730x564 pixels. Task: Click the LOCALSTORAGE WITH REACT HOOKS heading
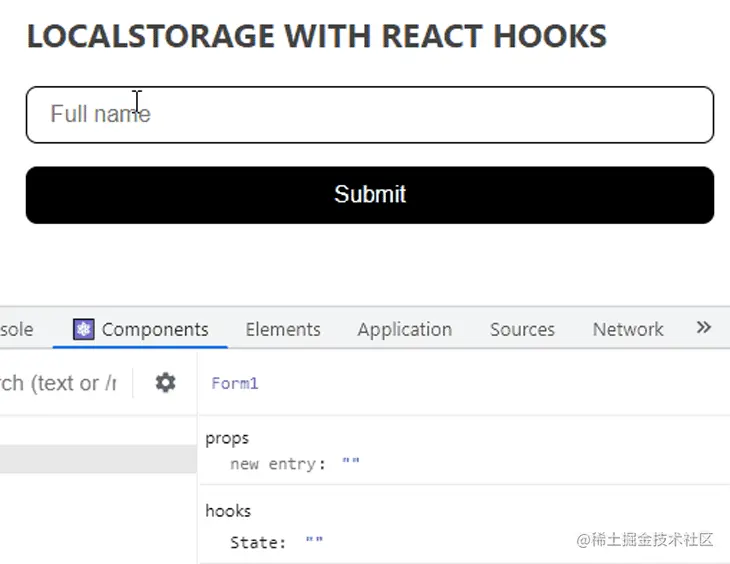pyautogui.click(x=317, y=36)
